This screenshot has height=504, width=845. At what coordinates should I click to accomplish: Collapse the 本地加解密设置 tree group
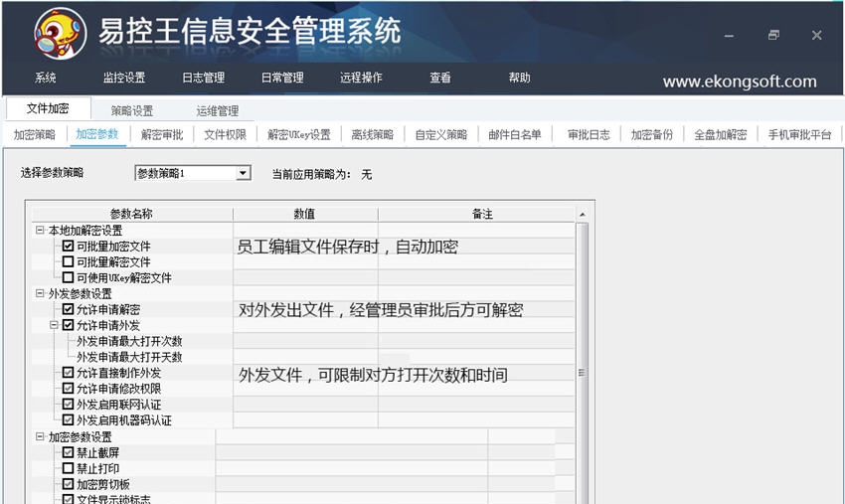(40, 230)
